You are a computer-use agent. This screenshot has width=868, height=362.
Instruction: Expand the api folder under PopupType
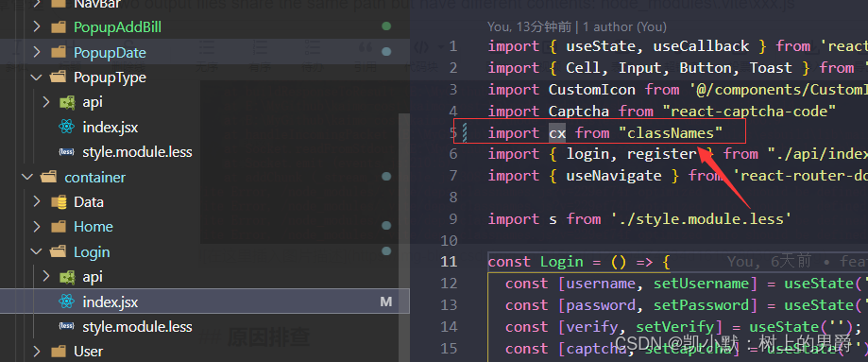(45, 102)
